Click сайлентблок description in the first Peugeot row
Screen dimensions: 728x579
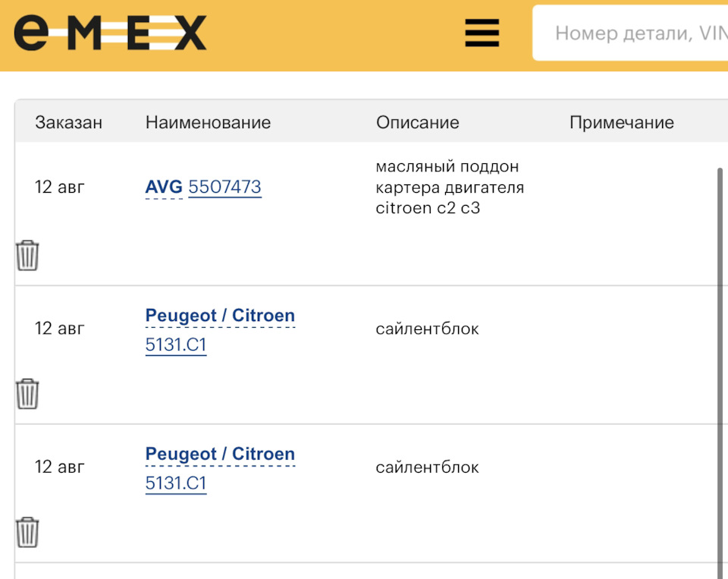click(x=427, y=329)
